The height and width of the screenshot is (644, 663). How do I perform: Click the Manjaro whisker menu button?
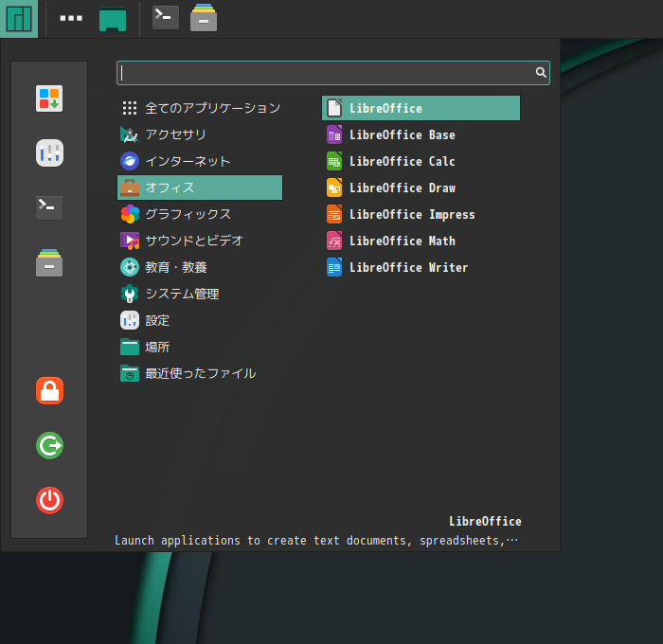(x=19, y=19)
